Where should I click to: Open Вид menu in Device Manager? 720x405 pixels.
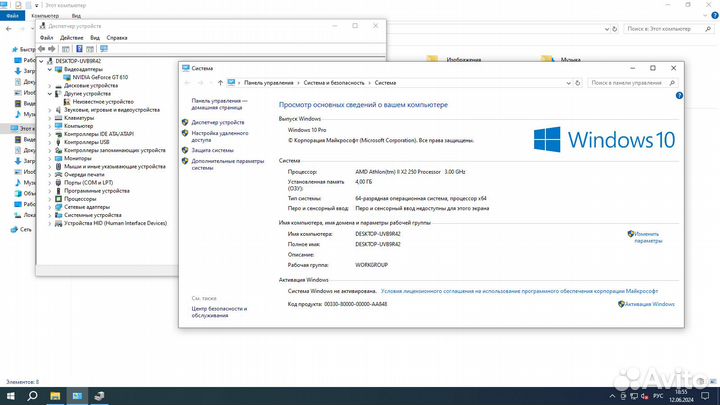(95, 38)
